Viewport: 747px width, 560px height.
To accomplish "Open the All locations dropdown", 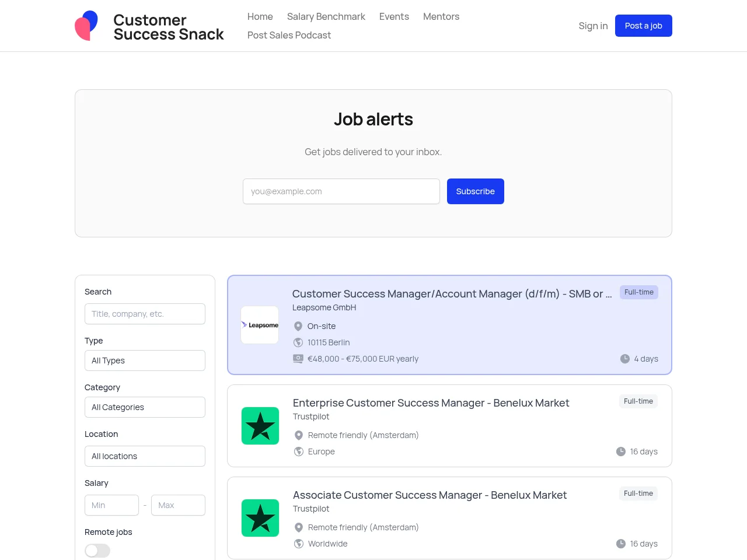I will 145,456.
